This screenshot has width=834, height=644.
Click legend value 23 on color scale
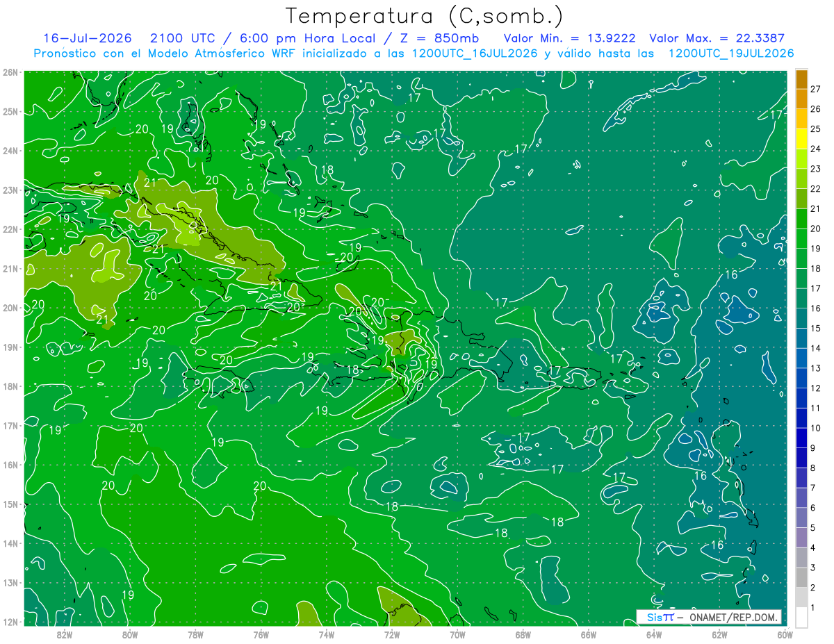click(x=815, y=169)
